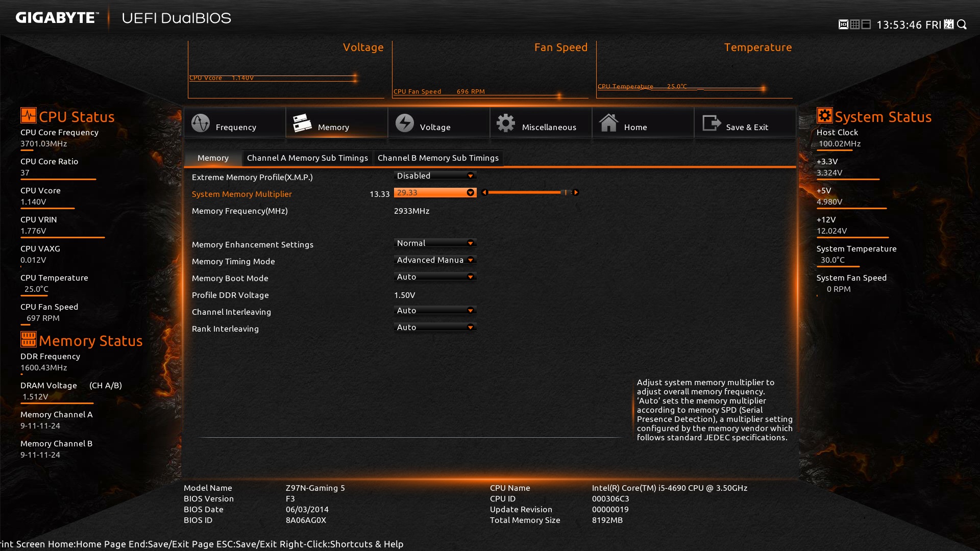Open the Extreme Memory Profile dropdown
980x551 pixels.
[x=435, y=176]
